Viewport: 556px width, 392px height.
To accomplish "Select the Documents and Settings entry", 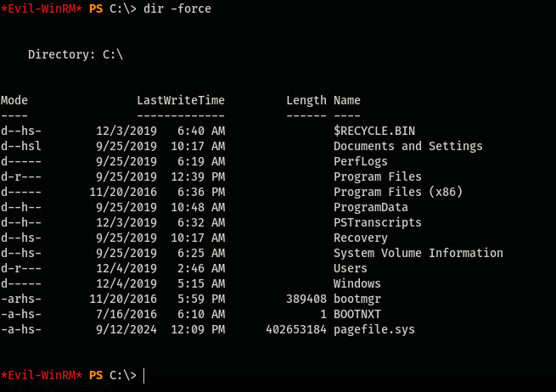I will point(407,147).
